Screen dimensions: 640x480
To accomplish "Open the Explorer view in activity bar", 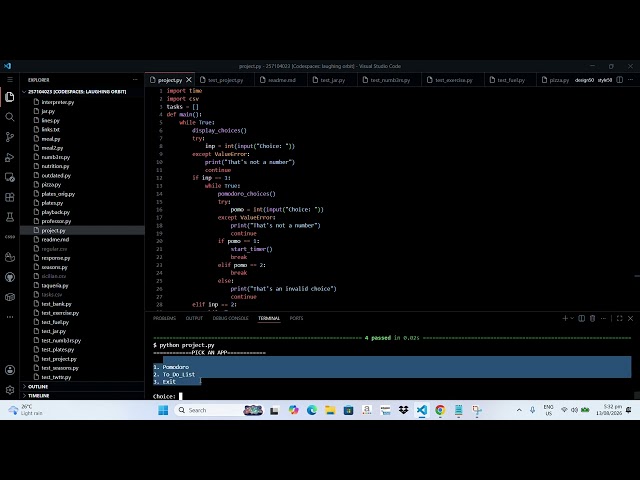I will pyautogui.click(x=10, y=97).
